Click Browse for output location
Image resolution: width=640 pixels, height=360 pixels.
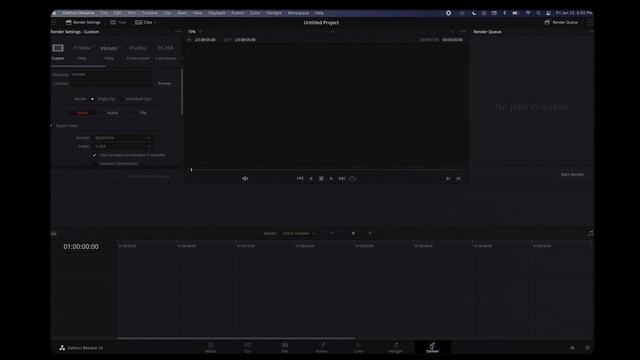click(164, 83)
